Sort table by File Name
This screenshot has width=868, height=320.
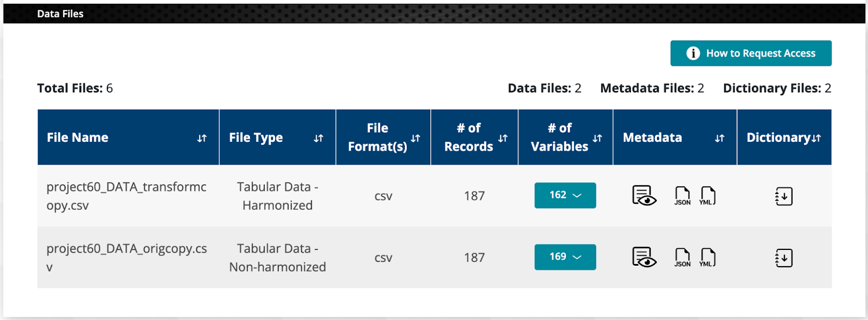click(202, 139)
